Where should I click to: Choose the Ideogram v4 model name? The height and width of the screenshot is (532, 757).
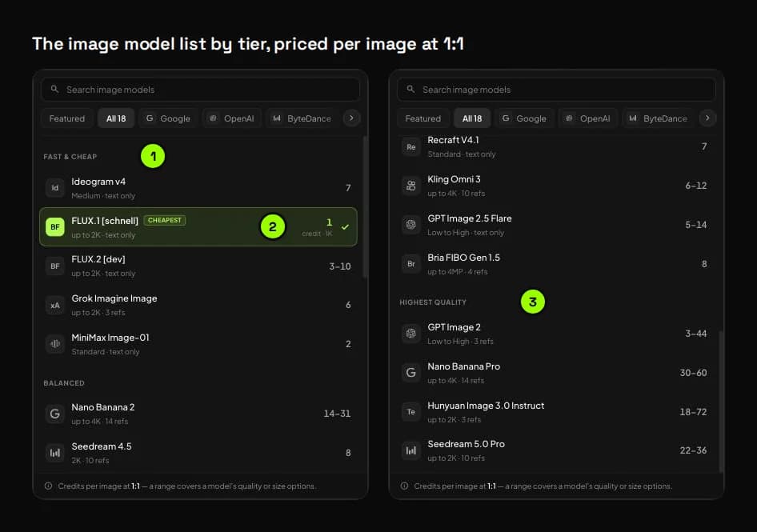click(x=98, y=182)
